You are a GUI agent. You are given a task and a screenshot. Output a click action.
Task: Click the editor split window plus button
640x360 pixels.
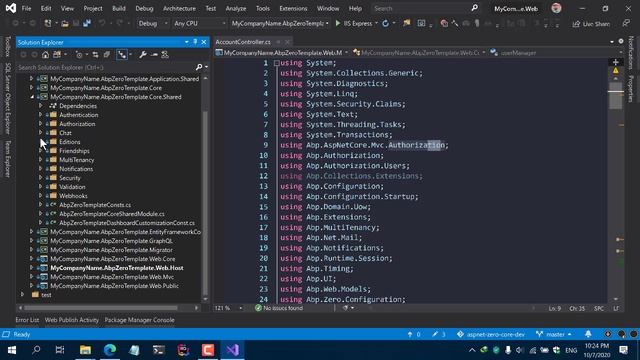tap(616, 62)
